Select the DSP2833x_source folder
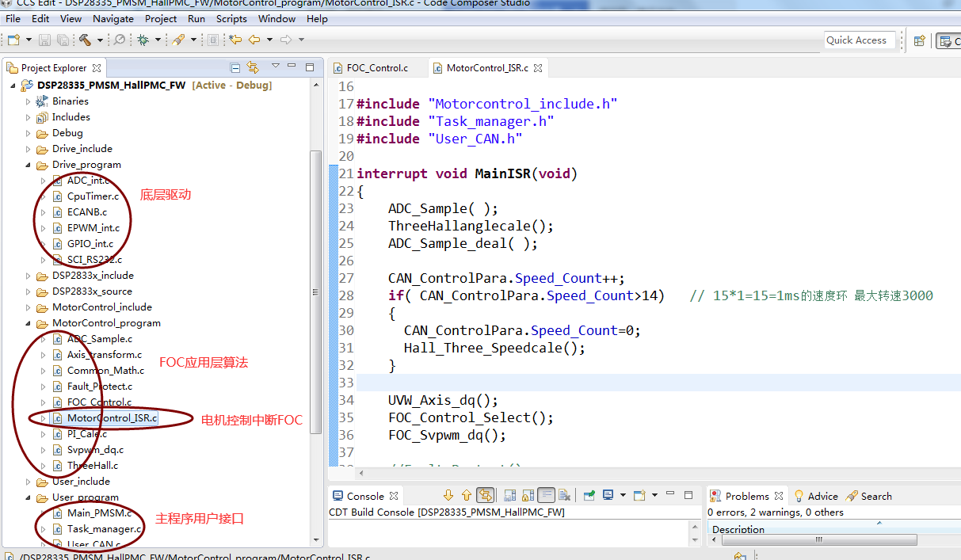This screenshot has height=560, width=961. click(93, 291)
